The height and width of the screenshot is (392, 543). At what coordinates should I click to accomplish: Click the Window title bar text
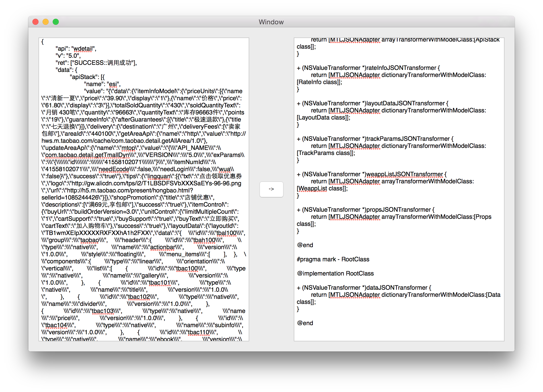[271, 22]
